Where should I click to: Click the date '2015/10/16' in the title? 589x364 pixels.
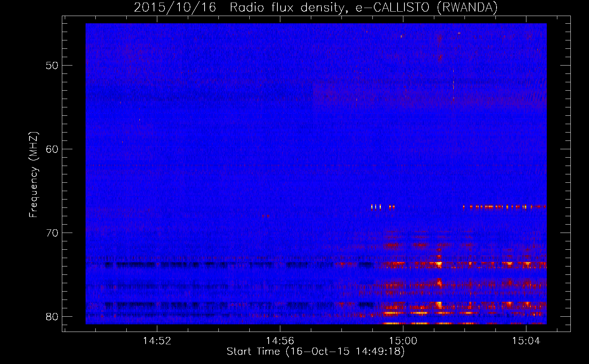click(175, 8)
